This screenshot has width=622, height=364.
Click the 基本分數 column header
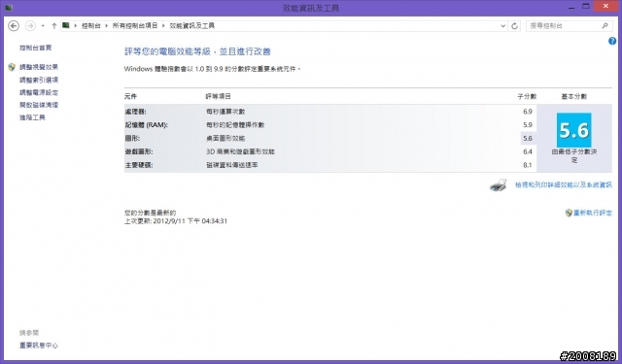click(x=574, y=96)
